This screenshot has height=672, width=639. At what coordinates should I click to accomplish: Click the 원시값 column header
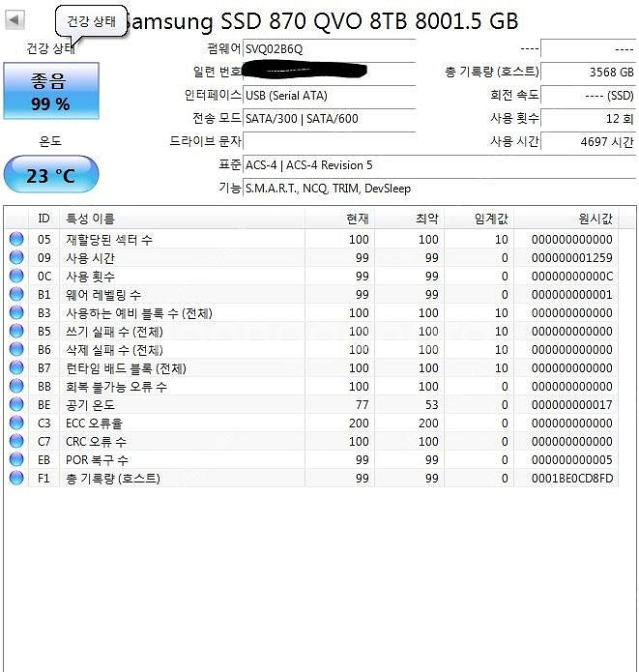click(x=566, y=219)
